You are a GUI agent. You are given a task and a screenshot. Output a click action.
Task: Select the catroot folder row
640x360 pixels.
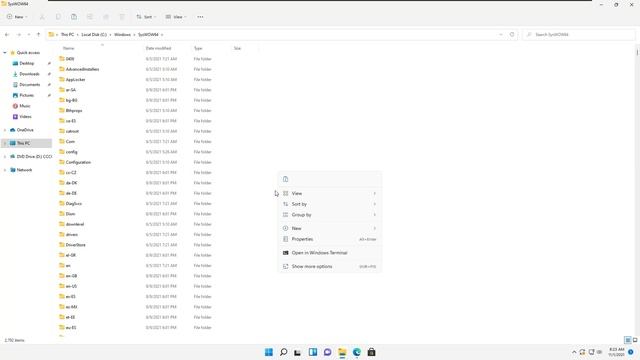tap(135, 131)
